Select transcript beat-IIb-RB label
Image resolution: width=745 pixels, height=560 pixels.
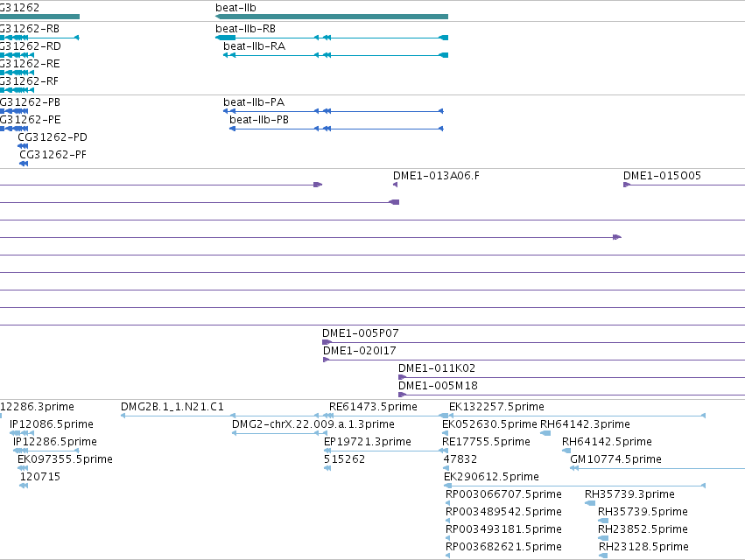(245, 29)
